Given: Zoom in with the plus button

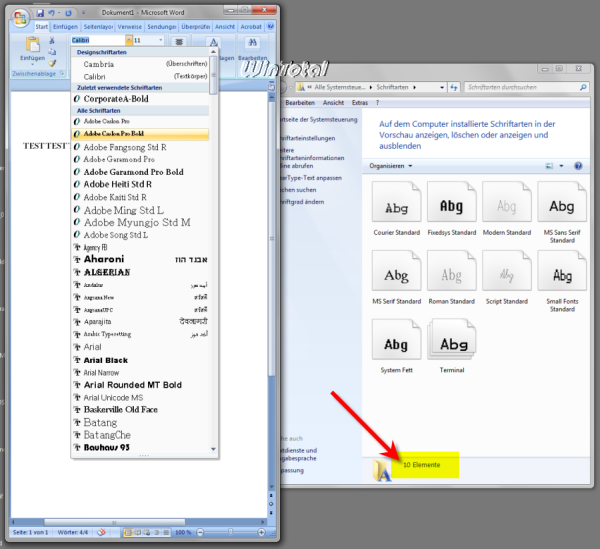Looking at the screenshot, I should [261, 532].
